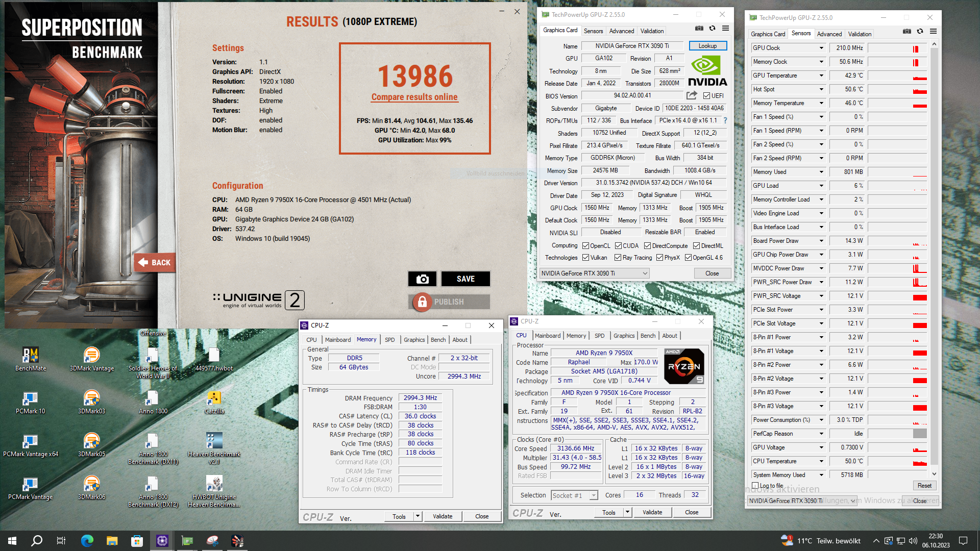Toggle the DirectCompute checkbox
The width and height of the screenshot is (980, 551).
pyautogui.click(x=647, y=246)
